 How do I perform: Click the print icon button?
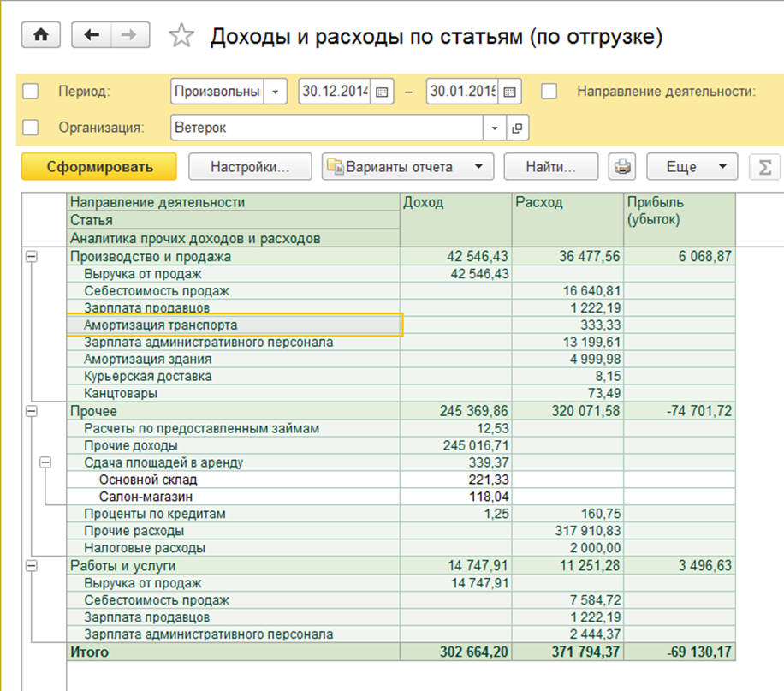622,167
